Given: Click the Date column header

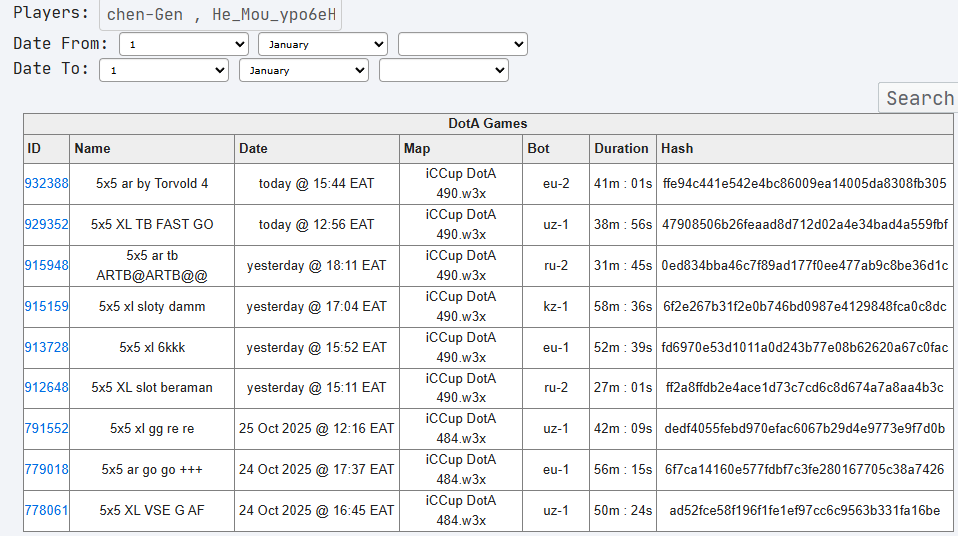Looking at the screenshot, I should click(x=254, y=148).
